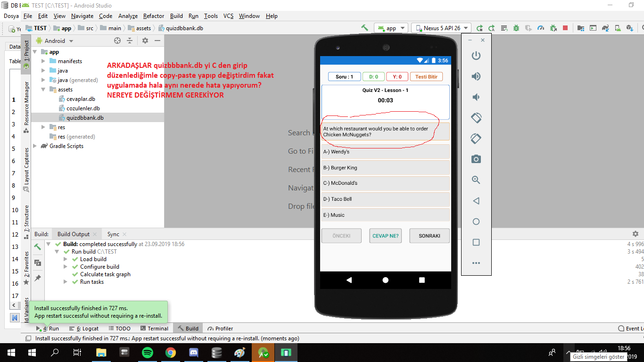Stop the running app with red square
Image resolution: width=644 pixels, height=362 pixels.
(x=565, y=28)
